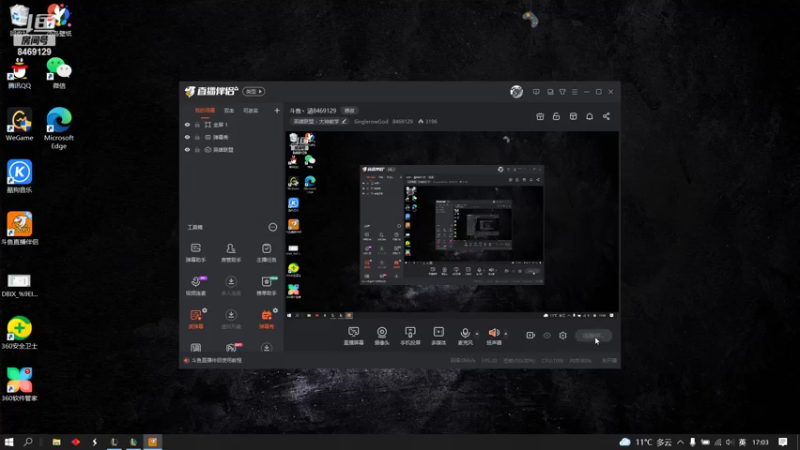Open the second title bar chat icon
The width and height of the screenshot is (800, 450).
(x=550, y=92)
